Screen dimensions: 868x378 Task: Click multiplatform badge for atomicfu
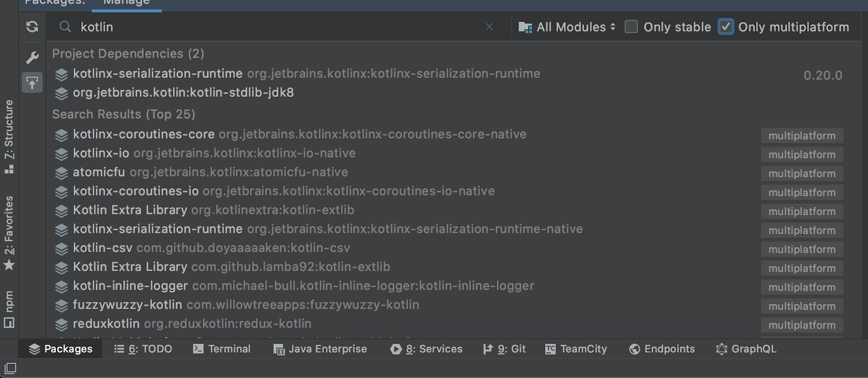(802, 174)
